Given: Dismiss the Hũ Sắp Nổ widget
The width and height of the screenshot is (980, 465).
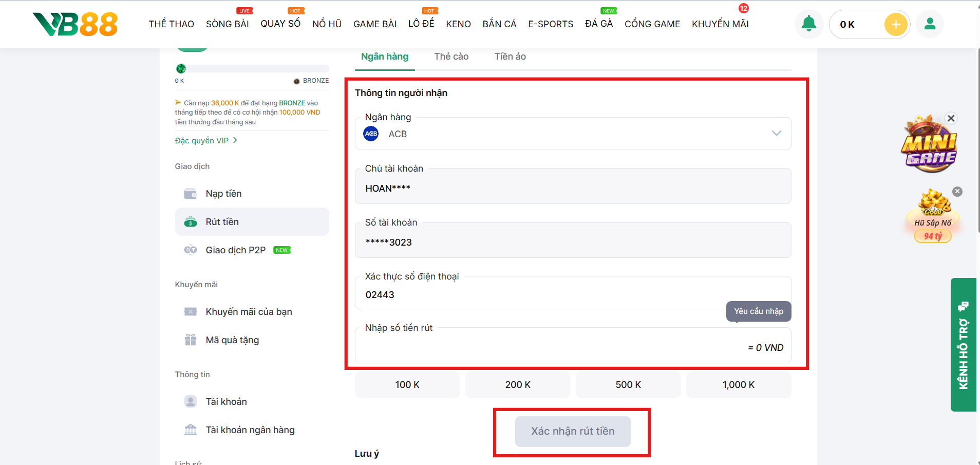Looking at the screenshot, I should (x=957, y=192).
